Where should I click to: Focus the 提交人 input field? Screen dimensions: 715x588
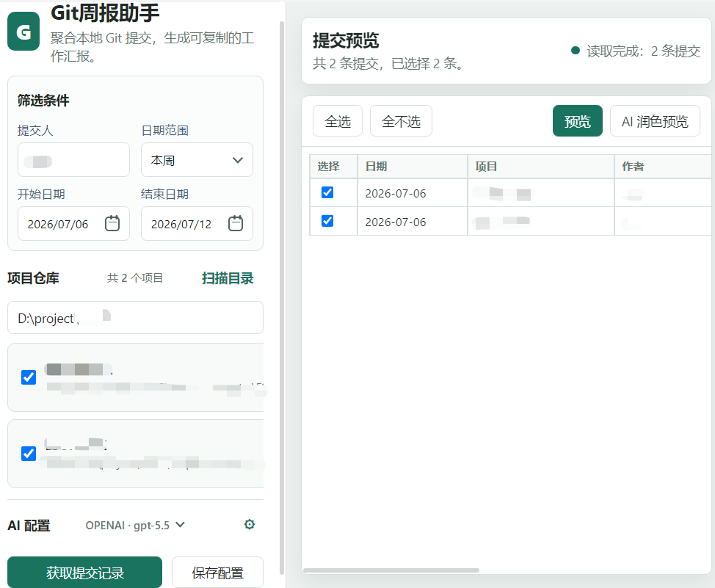[74, 160]
